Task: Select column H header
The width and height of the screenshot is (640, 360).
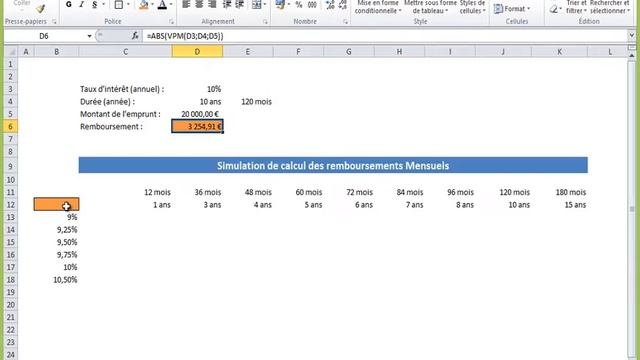Action: point(399,52)
